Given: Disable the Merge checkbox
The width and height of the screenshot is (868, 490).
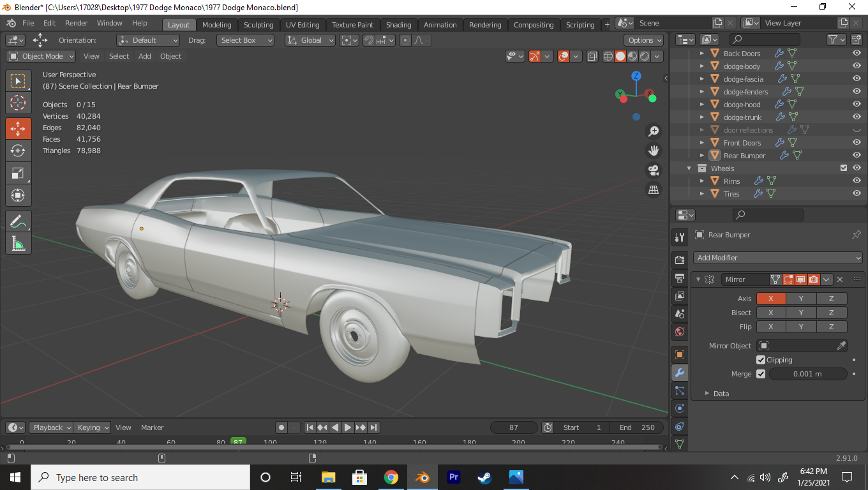Looking at the screenshot, I should pyautogui.click(x=761, y=374).
